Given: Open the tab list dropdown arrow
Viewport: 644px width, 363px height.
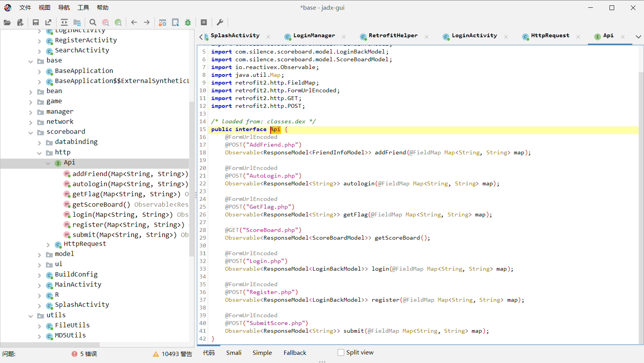Looking at the screenshot, I should [x=639, y=36].
